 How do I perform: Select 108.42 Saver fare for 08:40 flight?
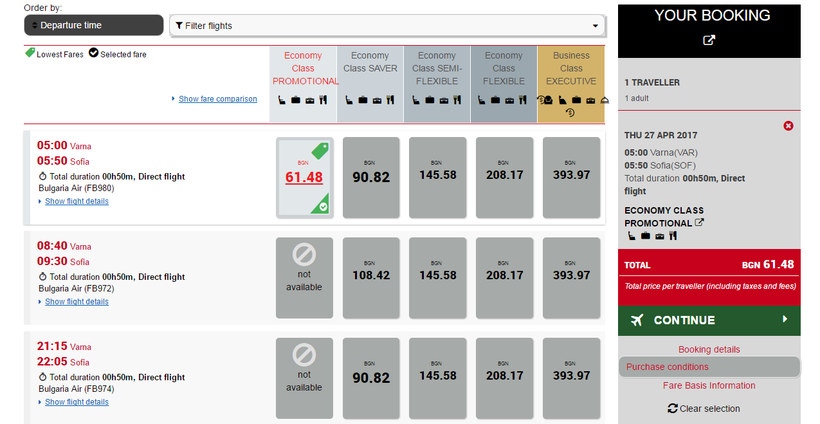pos(371,275)
